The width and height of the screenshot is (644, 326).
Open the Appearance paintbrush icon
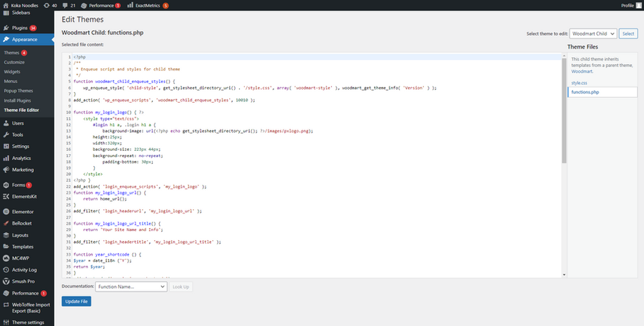(6, 39)
